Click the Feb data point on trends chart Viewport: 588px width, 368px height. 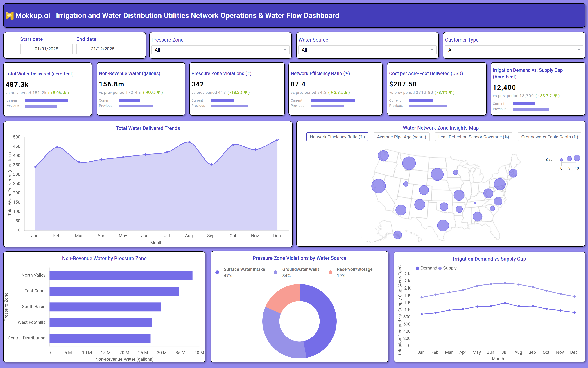(x=57, y=147)
